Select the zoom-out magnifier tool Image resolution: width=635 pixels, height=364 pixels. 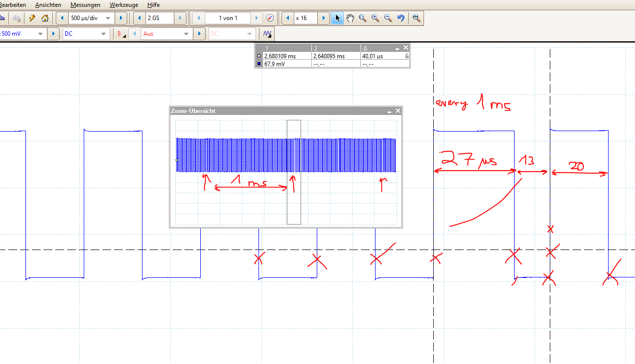point(388,18)
